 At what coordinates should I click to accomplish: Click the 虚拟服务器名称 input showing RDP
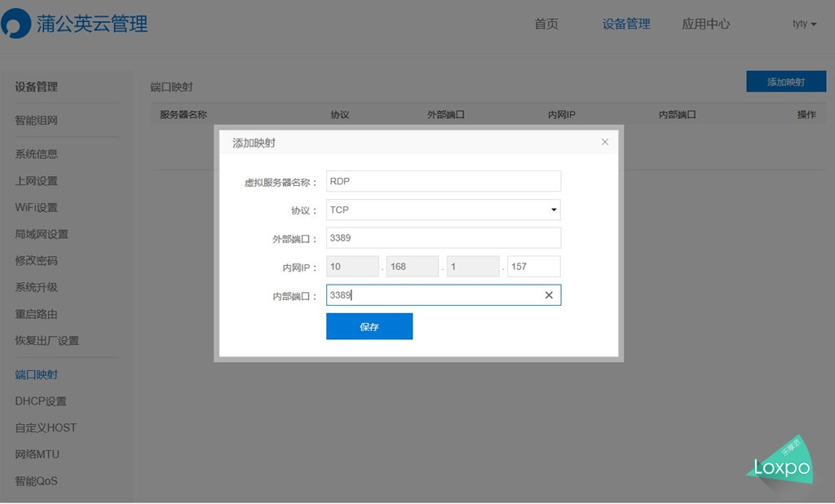(x=443, y=180)
